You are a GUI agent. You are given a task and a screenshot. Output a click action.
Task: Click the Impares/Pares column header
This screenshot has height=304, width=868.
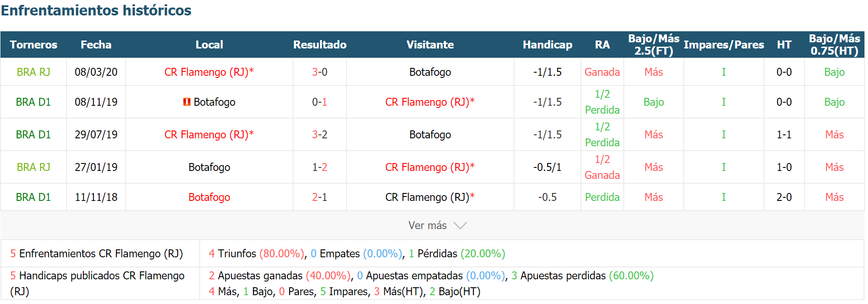pyautogui.click(x=723, y=44)
